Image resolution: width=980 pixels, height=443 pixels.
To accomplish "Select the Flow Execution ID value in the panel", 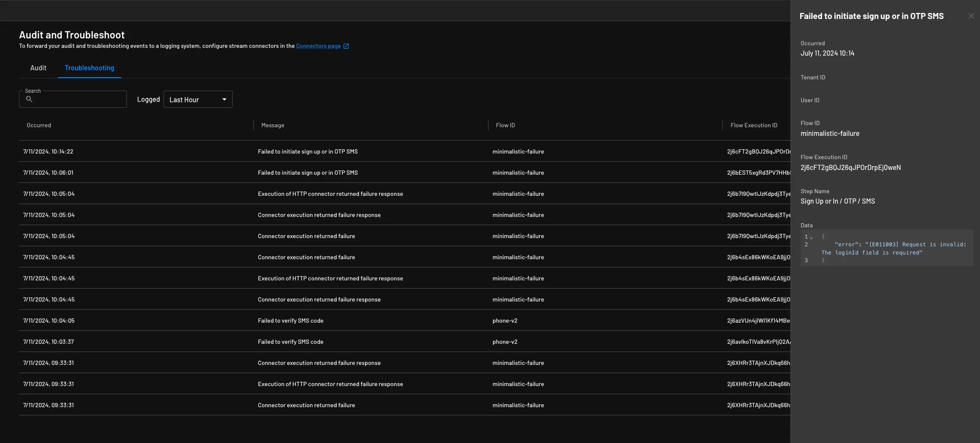I will pos(850,167).
